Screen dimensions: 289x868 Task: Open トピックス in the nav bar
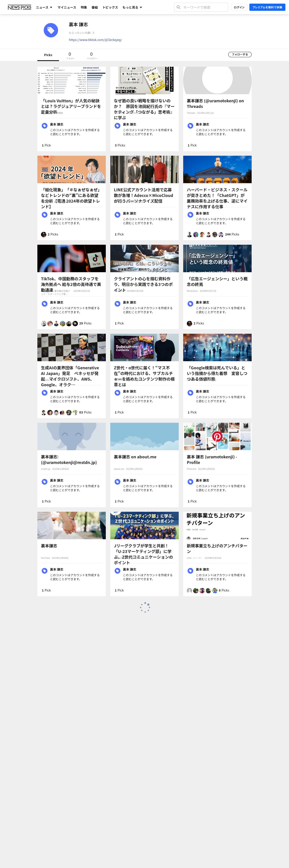point(110,7)
